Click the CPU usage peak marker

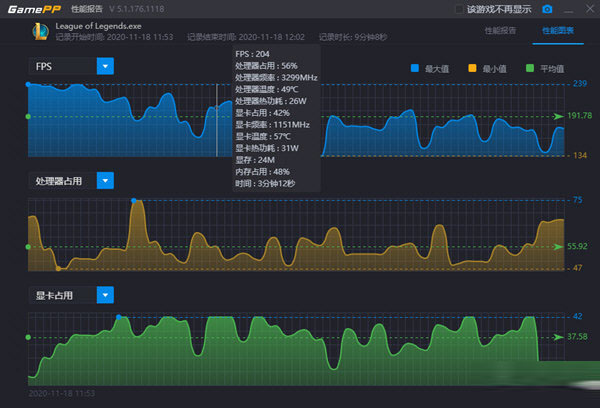pos(134,200)
